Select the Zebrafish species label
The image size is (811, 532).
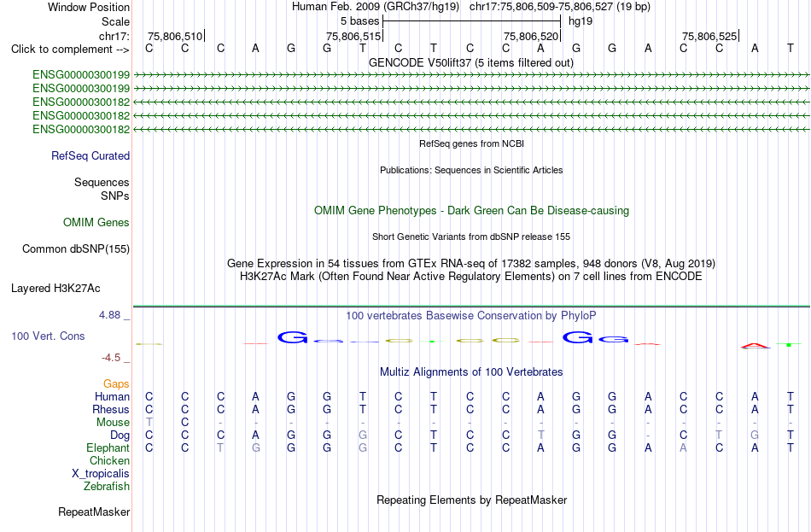point(107,487)
